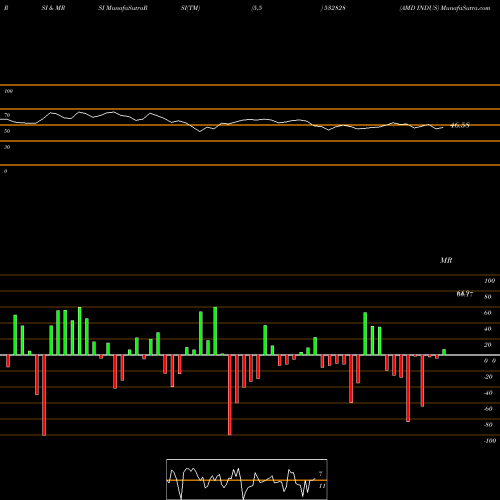
Task: Click the MR panel right axis label 20
Action: tap(488, 345)
